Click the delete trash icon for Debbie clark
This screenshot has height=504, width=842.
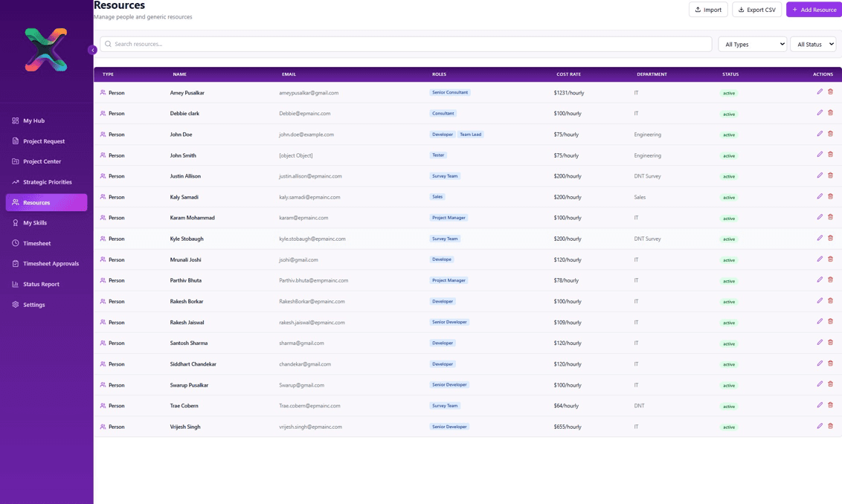(x=830, y=112)
